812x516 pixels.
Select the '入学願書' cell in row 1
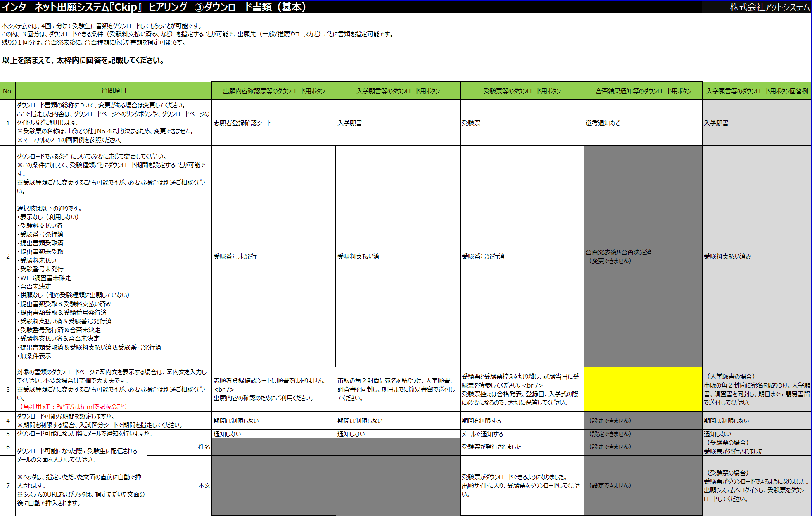[x=397, y=123]
